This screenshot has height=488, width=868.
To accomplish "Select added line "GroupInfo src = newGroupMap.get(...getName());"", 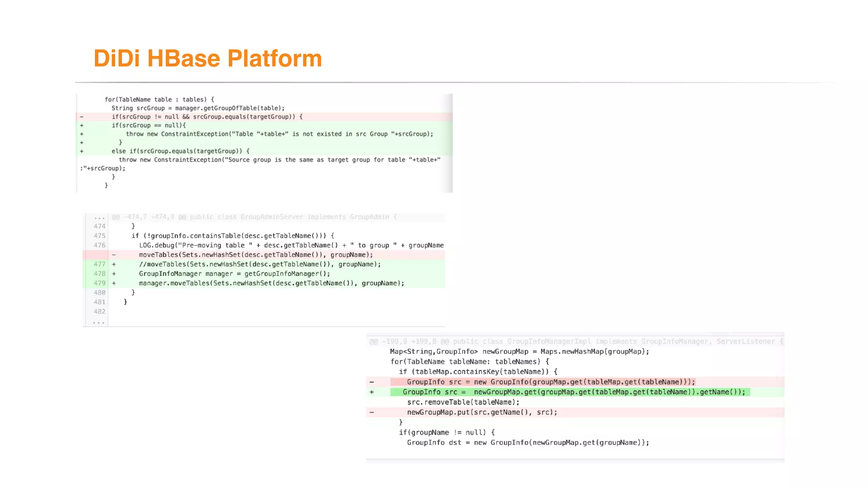I will (575, 392).
